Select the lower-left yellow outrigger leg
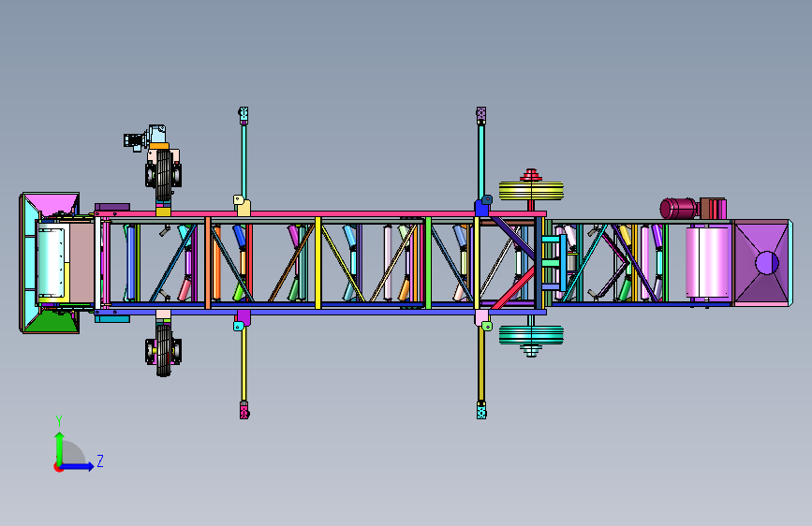Viewport: 812px width, 526px height. coord(244,365)
